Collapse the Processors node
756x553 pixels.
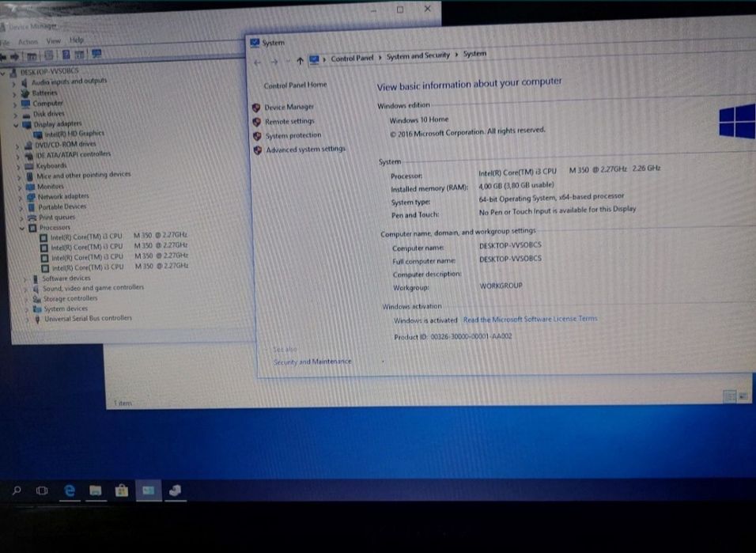pos(22,228)
